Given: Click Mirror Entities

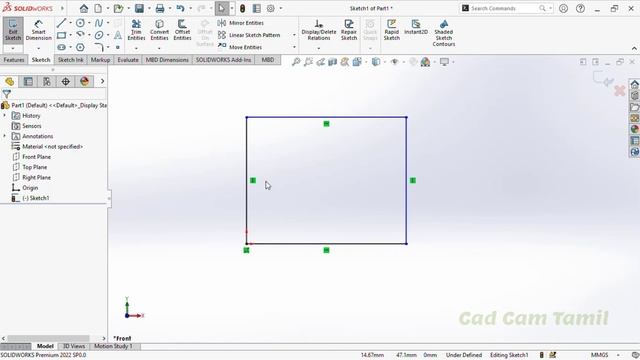Looking at the screenshot, I should [x=241, y=23].
